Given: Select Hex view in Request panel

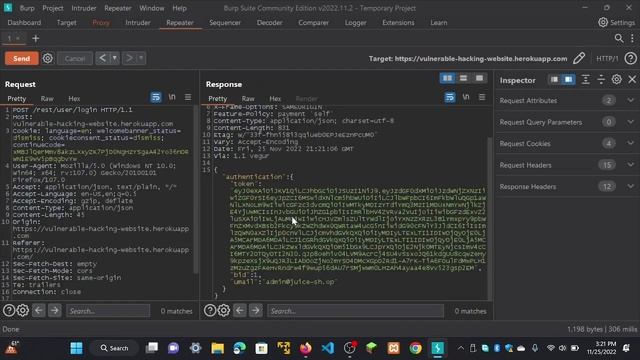Looking at the screenshot, I should tap(74, 99).
